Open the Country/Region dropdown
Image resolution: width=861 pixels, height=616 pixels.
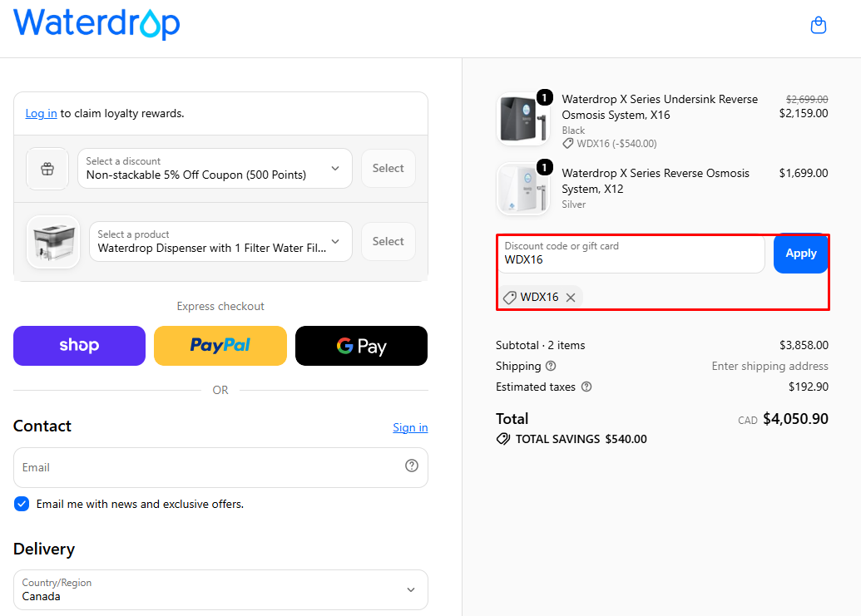click(220, 589)
